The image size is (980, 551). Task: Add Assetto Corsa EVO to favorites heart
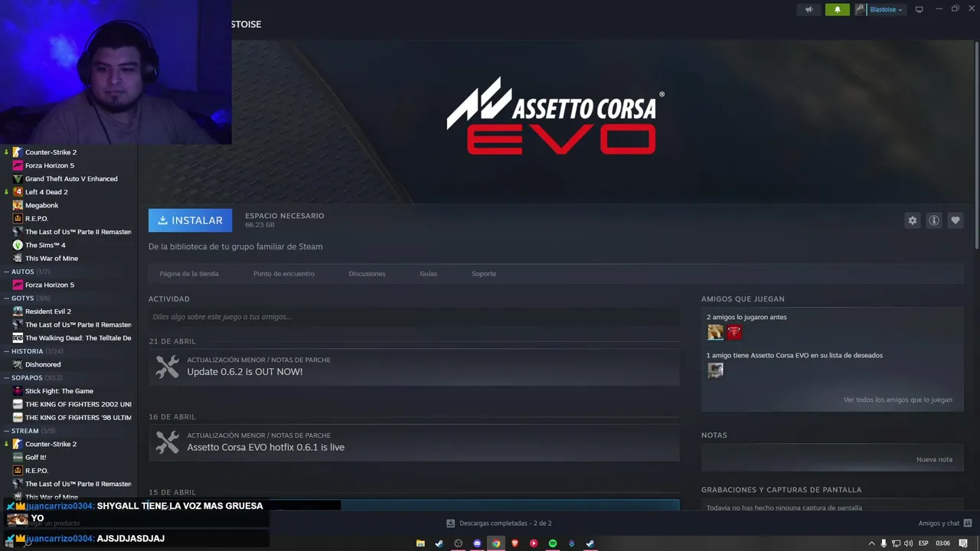[955, 220]
